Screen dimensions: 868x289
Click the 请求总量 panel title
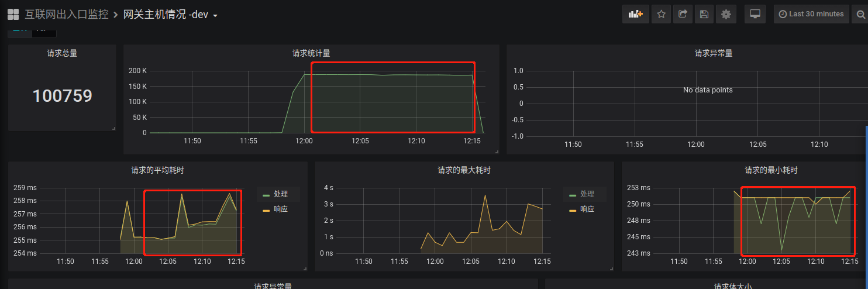coord(62,53)
